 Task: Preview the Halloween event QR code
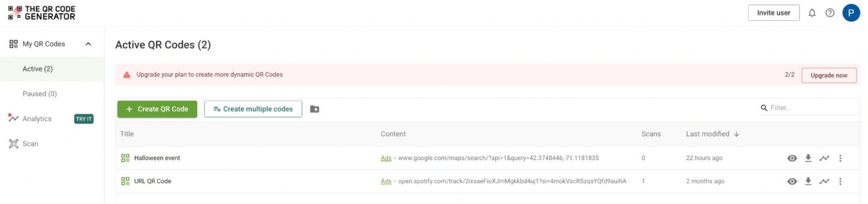792,158
